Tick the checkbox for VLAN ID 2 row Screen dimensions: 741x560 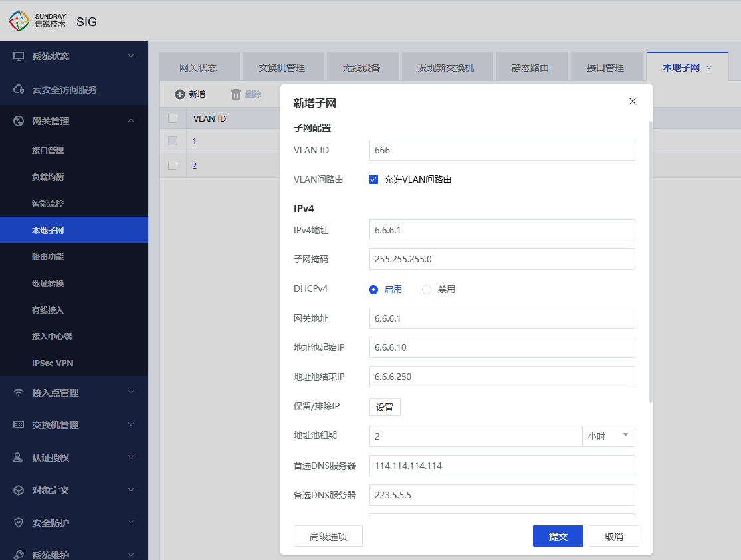(173, 165)
